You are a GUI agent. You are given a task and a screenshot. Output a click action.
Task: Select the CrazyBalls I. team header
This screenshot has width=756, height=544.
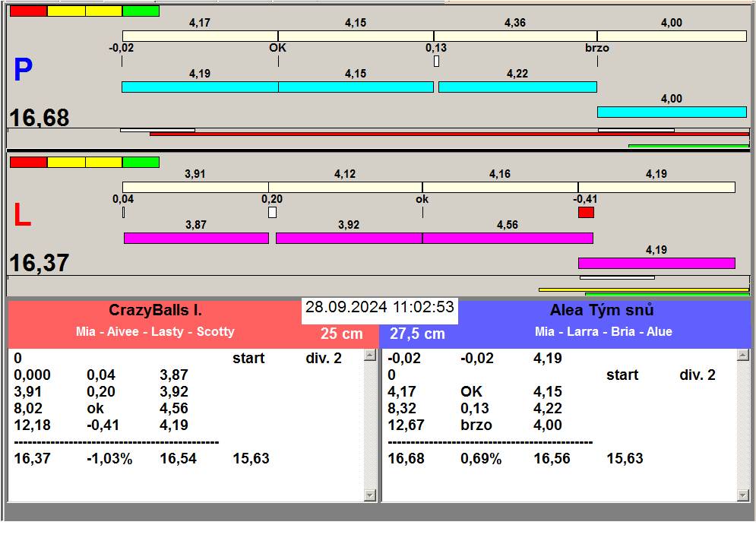click(x=155, y=310)
